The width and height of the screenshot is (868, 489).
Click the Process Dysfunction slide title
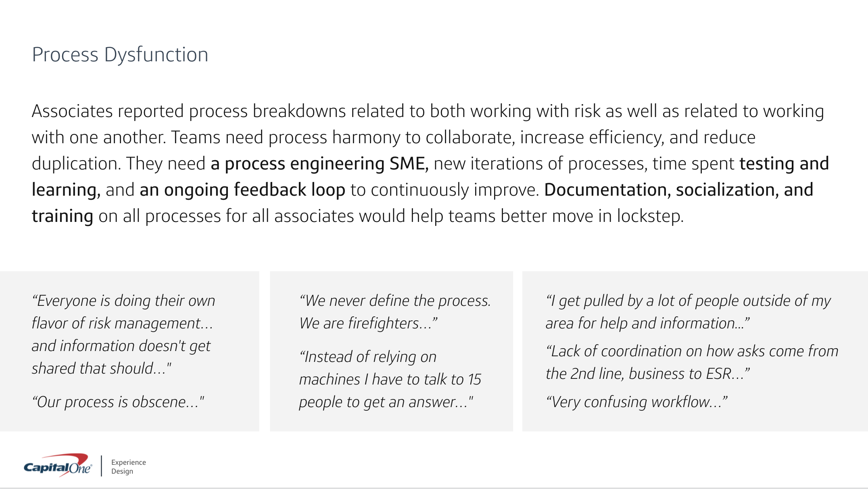click(120, 54)
